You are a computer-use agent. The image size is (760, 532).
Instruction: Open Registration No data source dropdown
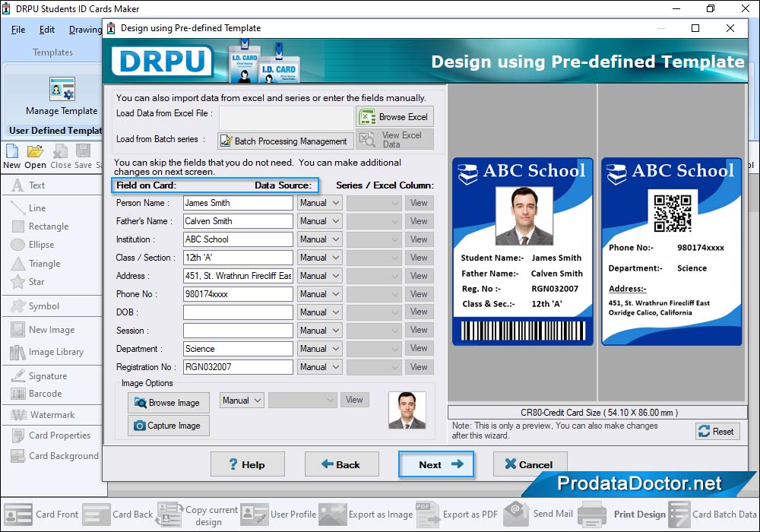pyautogui.click(x=319, y=367)
